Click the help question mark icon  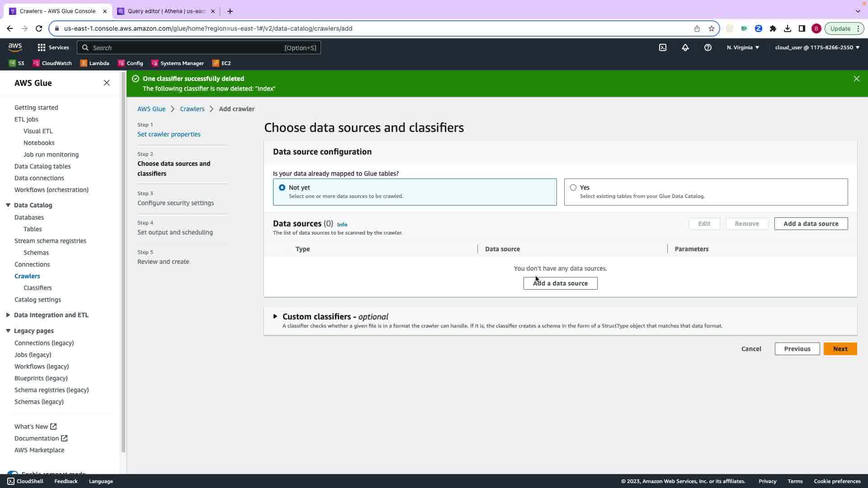(x=708, y=47)
